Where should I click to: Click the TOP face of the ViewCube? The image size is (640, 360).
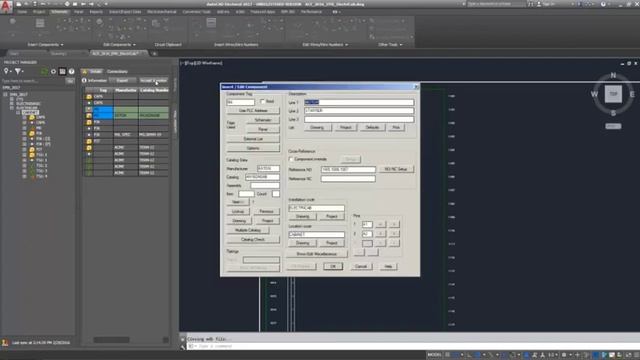pyautogui.click(x=613, y=94)
